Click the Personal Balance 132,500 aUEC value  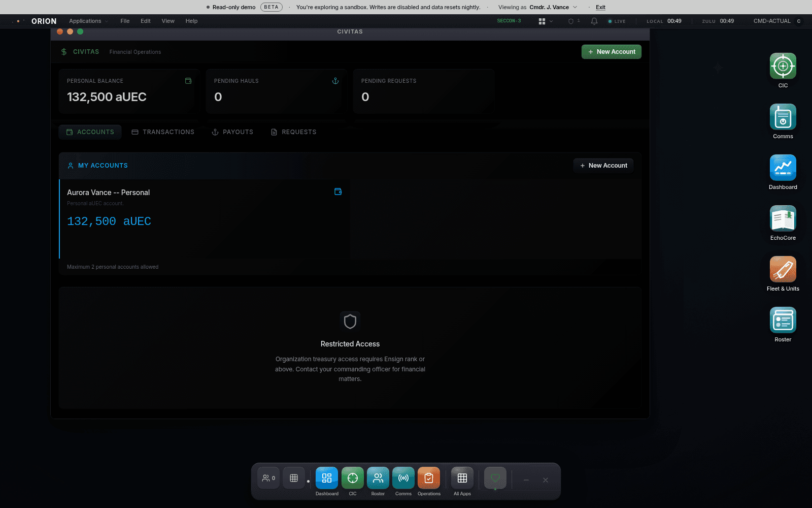pyautogui.click(x=107, y=97)
